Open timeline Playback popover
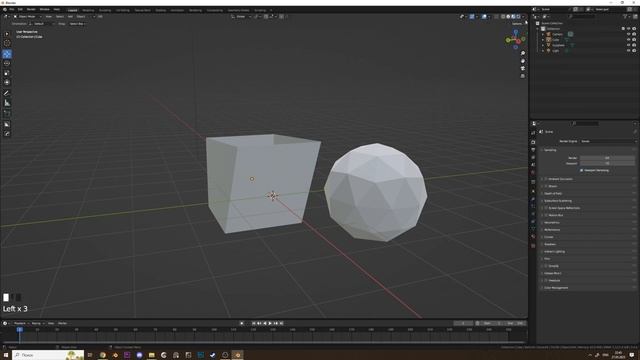 pyautogui.click(x=21, y=323)
